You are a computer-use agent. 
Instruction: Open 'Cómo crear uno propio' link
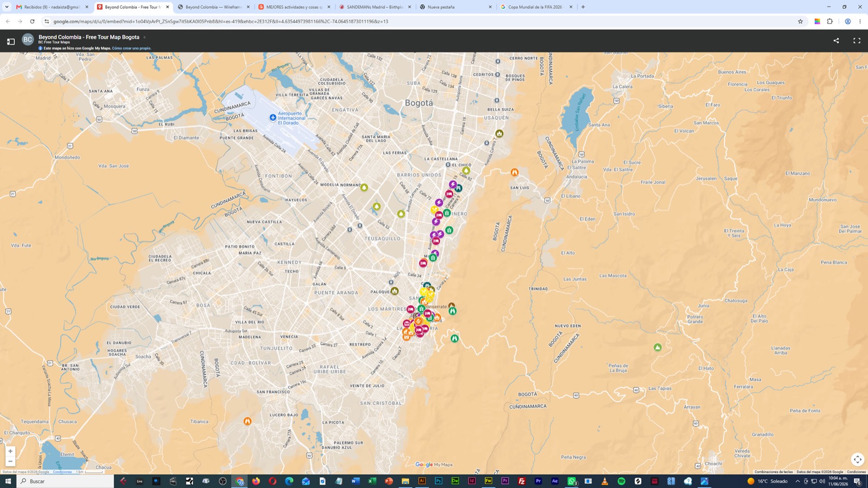(132, 48)
